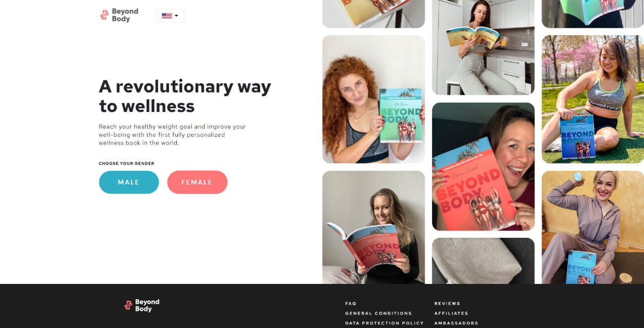644x328 pixels.
Task: Select photo of woman in lilac tracksuit
Action: tap(593, 227)
